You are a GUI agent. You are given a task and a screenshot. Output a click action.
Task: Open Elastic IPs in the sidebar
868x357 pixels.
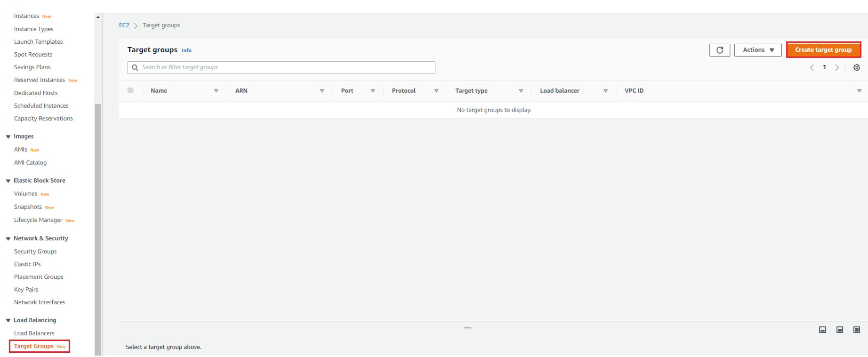[27, 265]
